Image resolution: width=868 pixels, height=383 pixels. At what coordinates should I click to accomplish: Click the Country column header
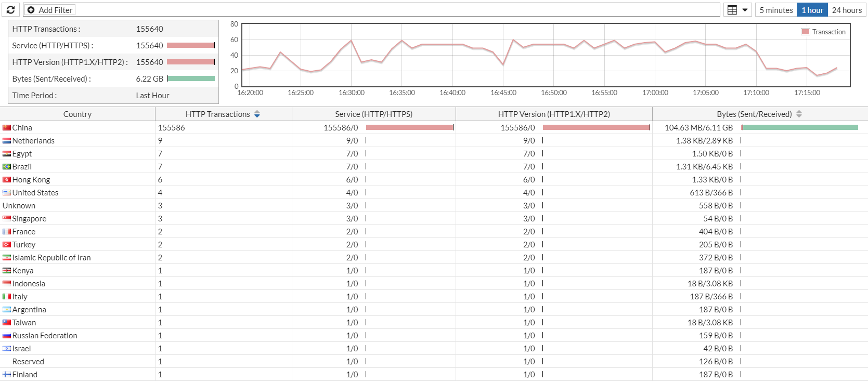77,114
